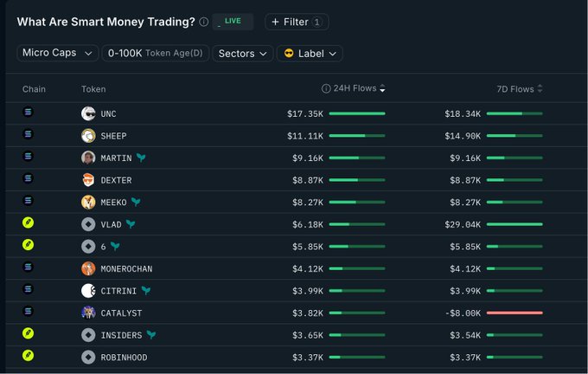588x374 pixels.
Task: Click the CITRINI token avatar
Action: click(x=88, y=291)
